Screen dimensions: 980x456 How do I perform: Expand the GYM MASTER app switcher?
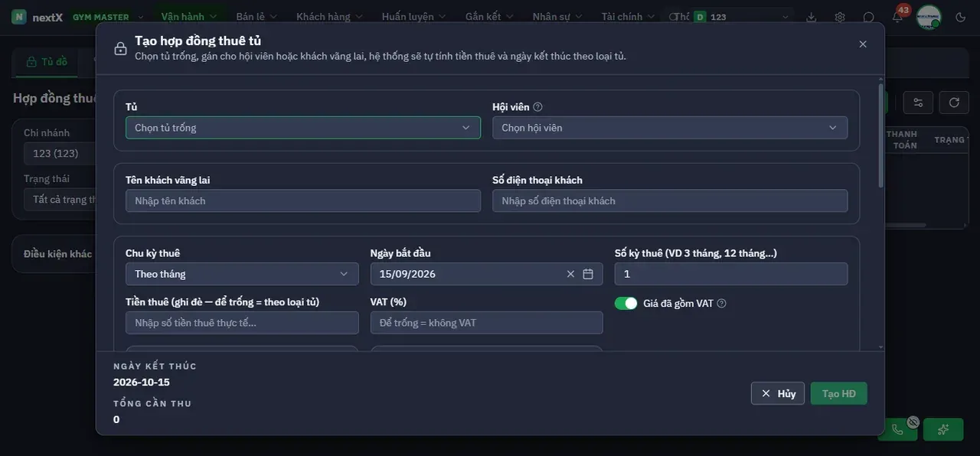pos(108,17)
